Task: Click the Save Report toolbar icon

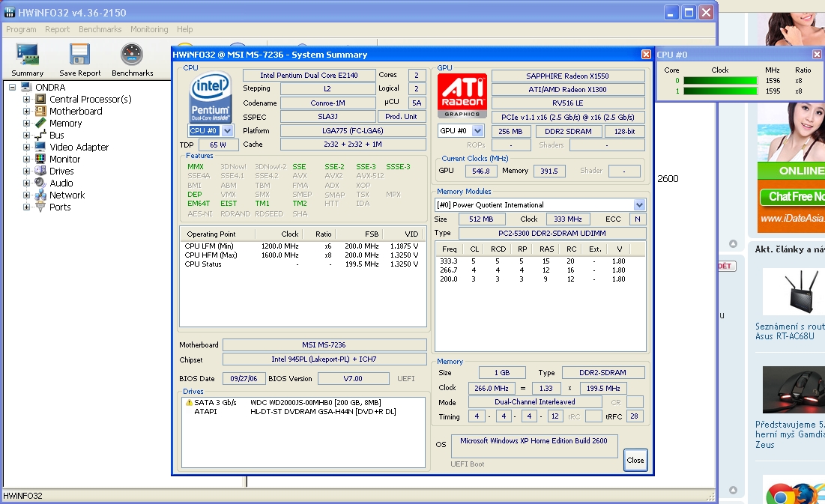Action: point(79,57)
